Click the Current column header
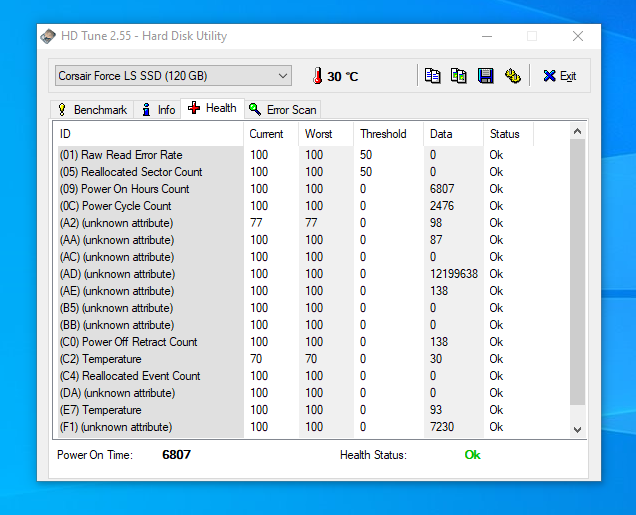The width and height of the screenshot is (636, 515). 271,134
